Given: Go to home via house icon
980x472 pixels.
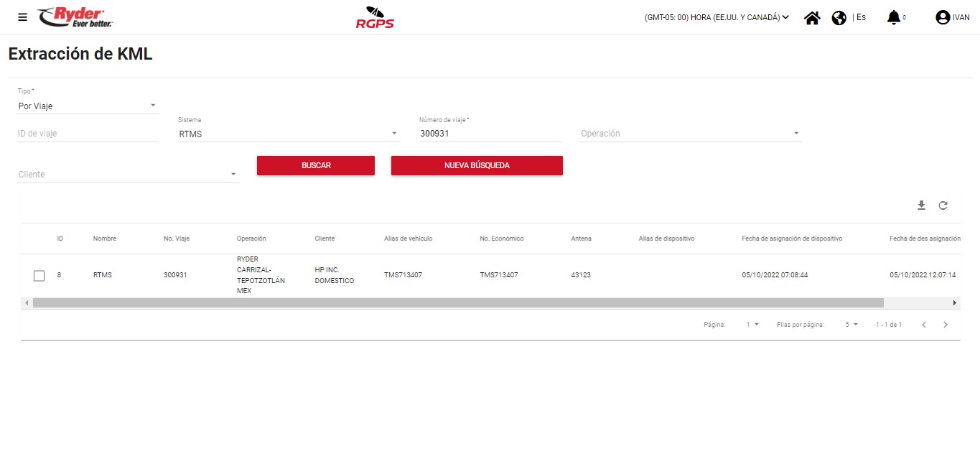Looking at the screenshot, I should pyautogui.click(x=812, y=18).
